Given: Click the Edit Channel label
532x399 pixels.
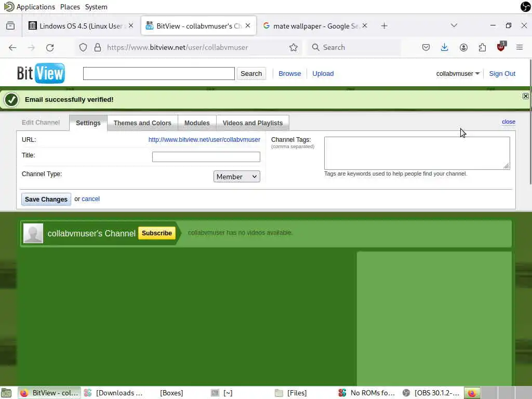Looking at the screenshot, I should pyautogui.click(x=41, y=123).
